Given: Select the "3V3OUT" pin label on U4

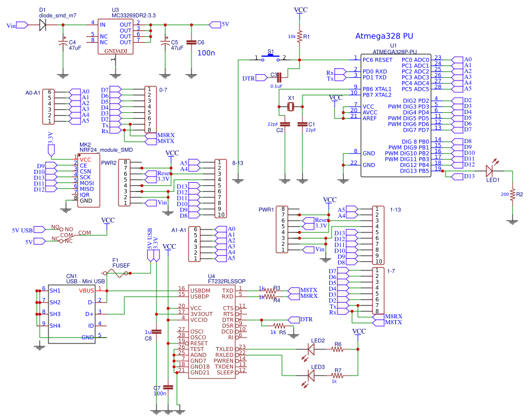Looking at the screenshot, I should pyautogui.click(x=201, y=314).
